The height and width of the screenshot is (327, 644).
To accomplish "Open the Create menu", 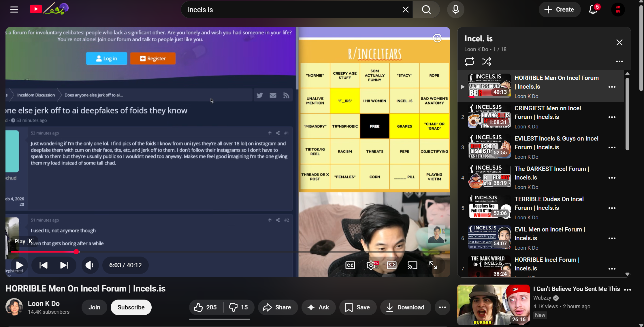I will tap(559, 10).
